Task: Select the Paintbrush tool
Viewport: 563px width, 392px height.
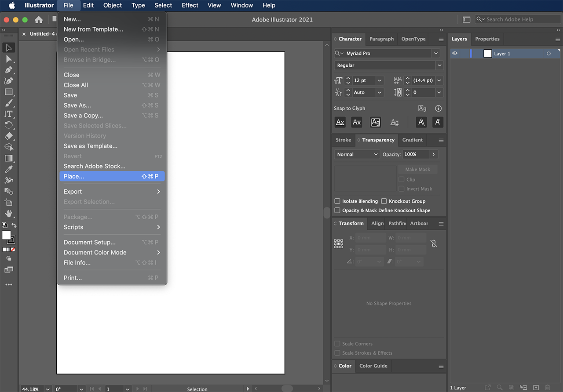Action: coord(9,103)
